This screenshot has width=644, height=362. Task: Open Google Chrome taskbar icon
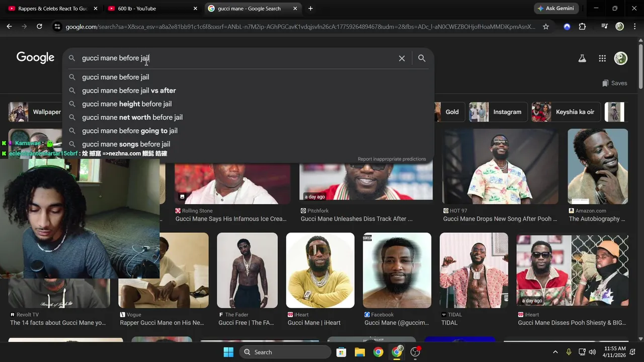(378, 352)
